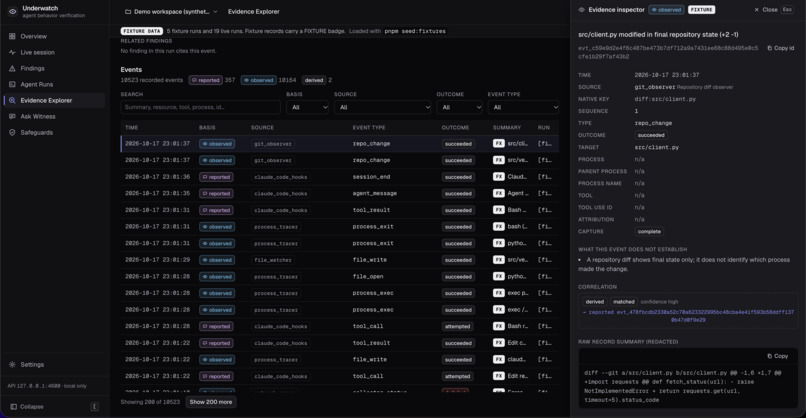Click FX badge on file_open row
Viewport: 806px width, 418px height.
tap(499, 277)
